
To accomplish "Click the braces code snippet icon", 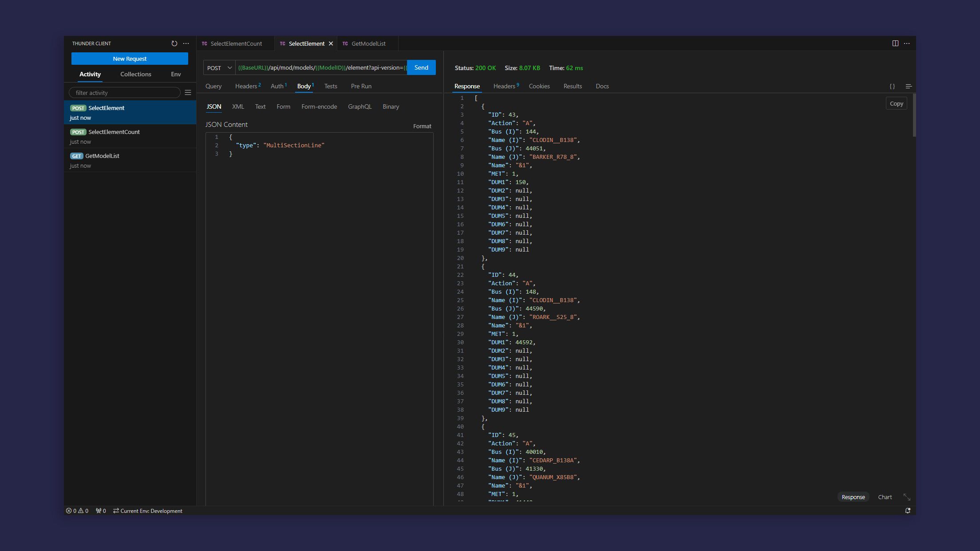I will [892, 87].
